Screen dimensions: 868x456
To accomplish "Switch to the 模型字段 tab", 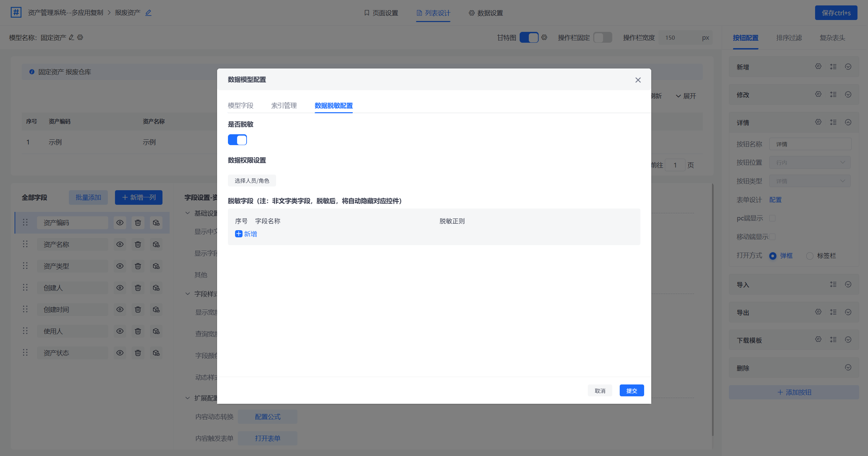I will [x=240, y=105].
